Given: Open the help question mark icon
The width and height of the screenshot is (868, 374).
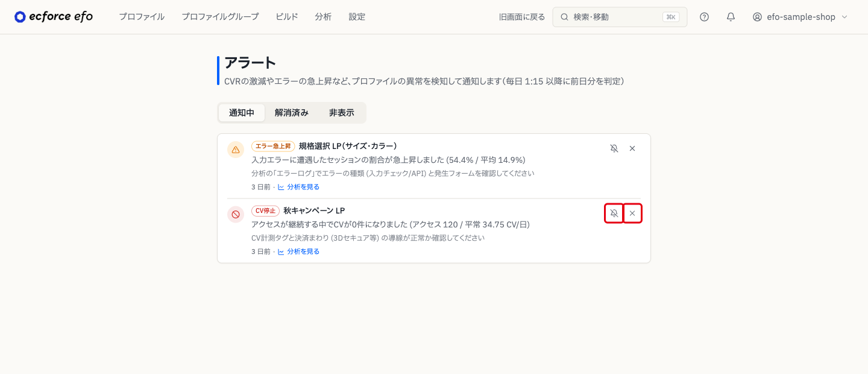Looking at the screenshot, I should (704, 17).
